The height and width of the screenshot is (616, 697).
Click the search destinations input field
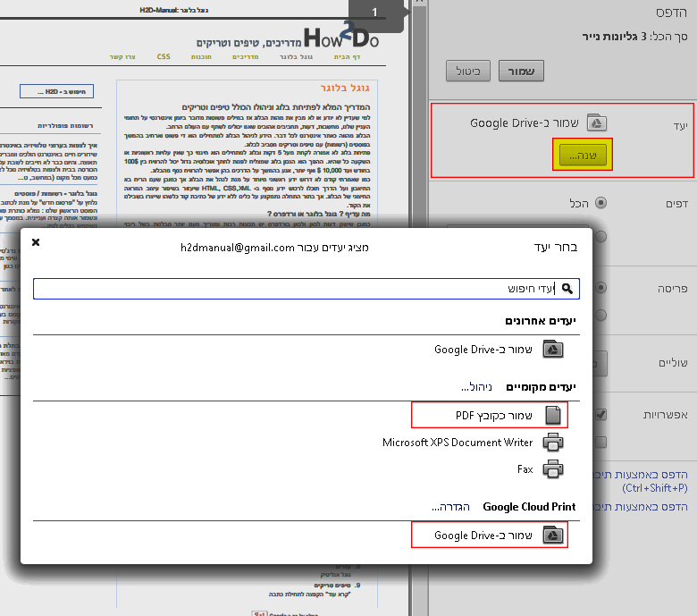307,289
